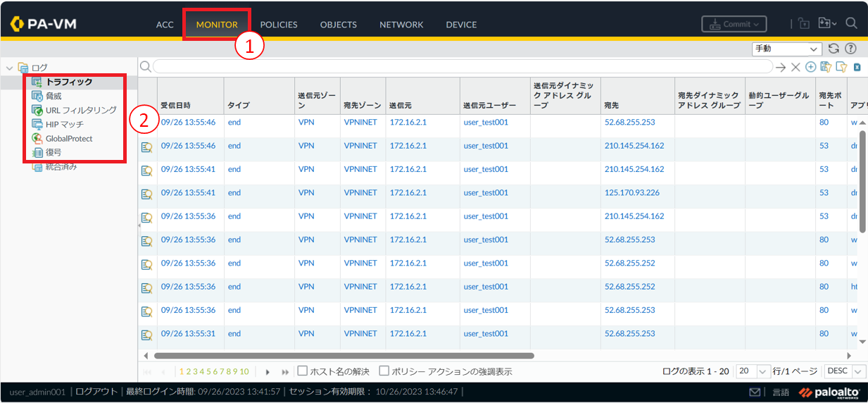Click the Load Filter icon

point(841,67)
